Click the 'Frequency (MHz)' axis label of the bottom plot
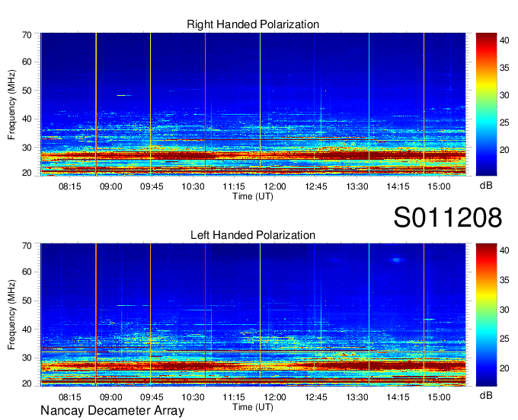 (x=11, y=315)
